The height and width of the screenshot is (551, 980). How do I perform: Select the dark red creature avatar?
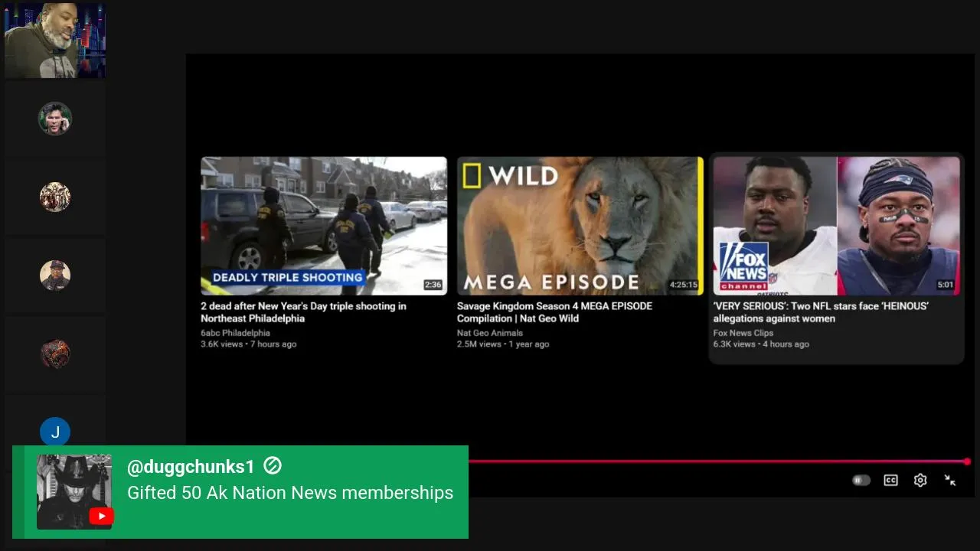tap(55, 354)
